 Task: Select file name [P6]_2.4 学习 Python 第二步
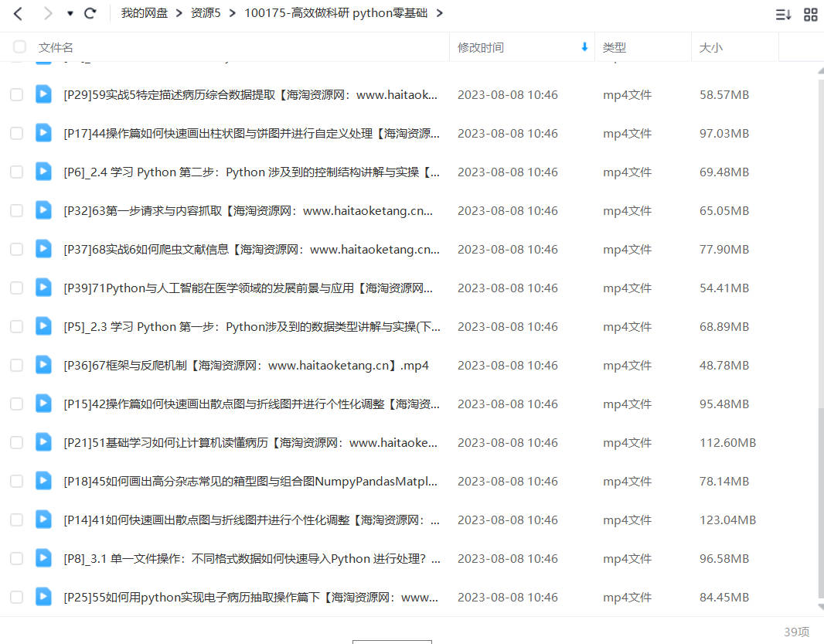click(x=252, y=172)
